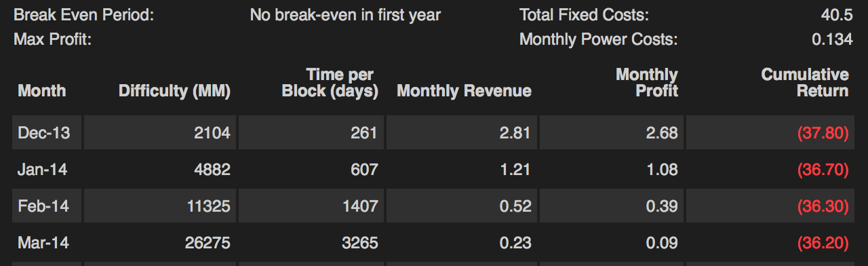
Task: Click the Cumulative Return column header
Action: pos(805,83)
